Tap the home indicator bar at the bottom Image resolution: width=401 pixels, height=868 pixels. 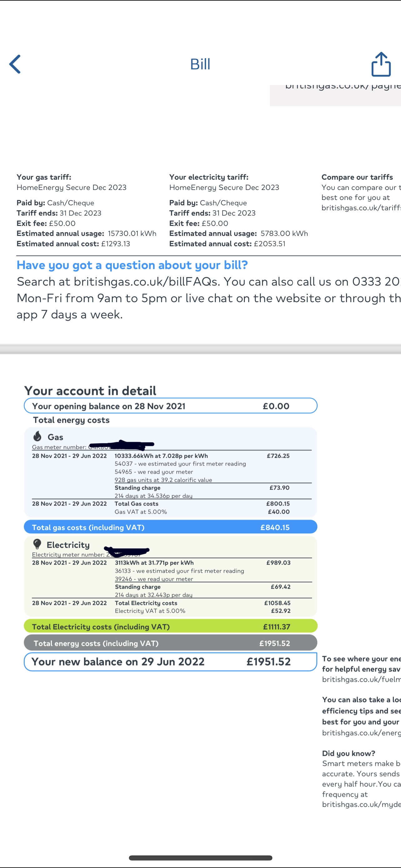click(200, 858)
